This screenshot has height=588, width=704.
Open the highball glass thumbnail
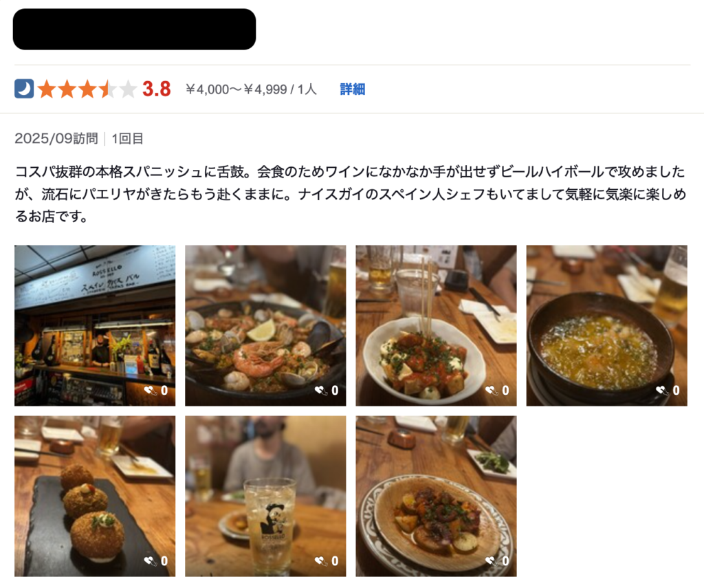pos(265,496)
